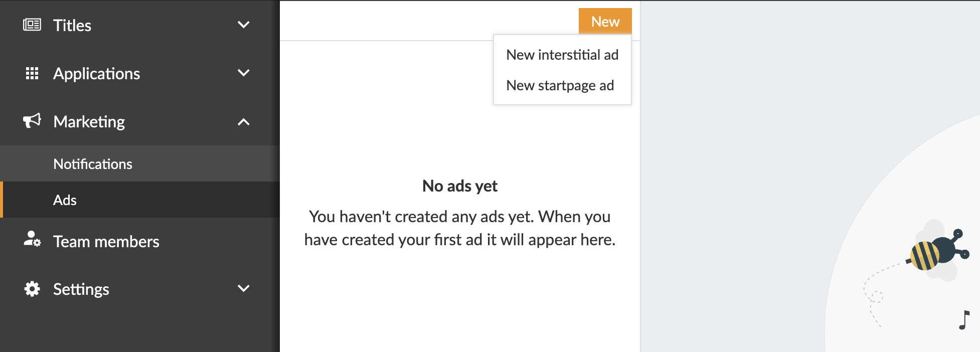Expand the Applications chevron arrow
The width and height of the screenshot is (980, 352).
coord(244,73)
